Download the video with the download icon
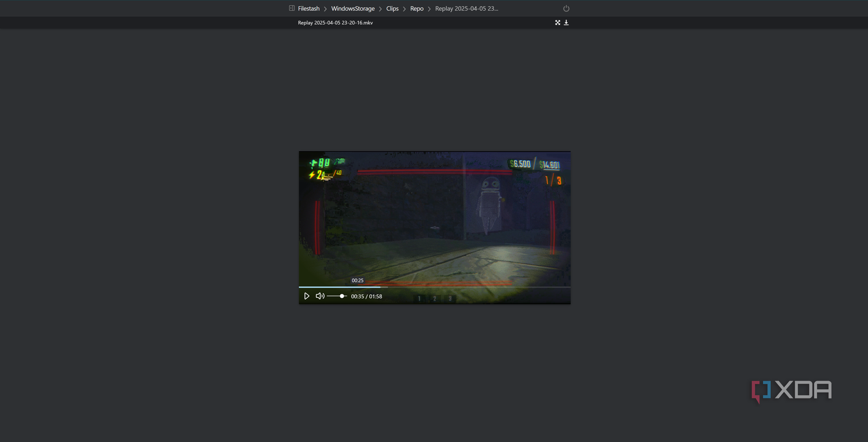Screen dimensions: 868x442 pos(567,23)
